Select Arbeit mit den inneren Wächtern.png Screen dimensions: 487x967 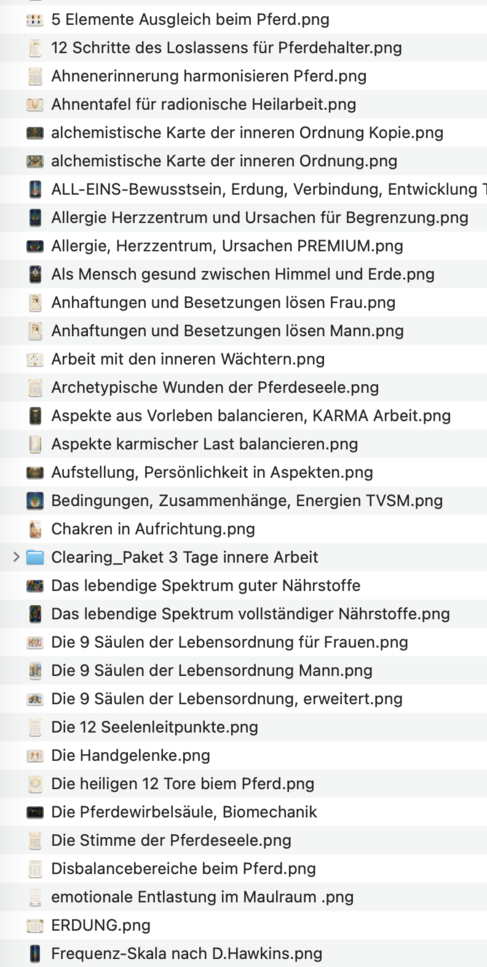pyautogui.click(x=244, y=360)
